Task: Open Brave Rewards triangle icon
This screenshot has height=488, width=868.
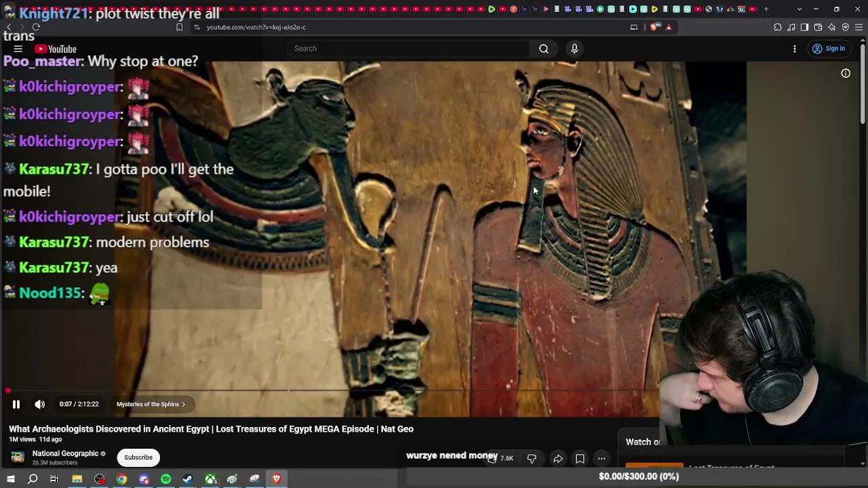Action: pyautogui.click(x=669, y=27)
